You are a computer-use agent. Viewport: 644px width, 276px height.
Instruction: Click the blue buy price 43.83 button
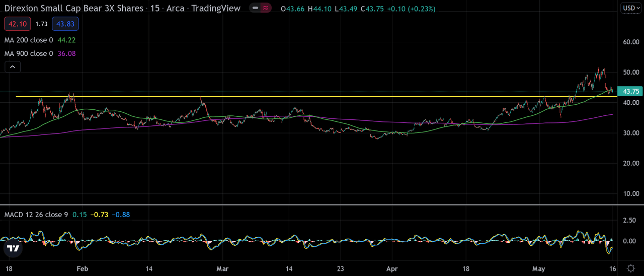[x=65, y=24]
